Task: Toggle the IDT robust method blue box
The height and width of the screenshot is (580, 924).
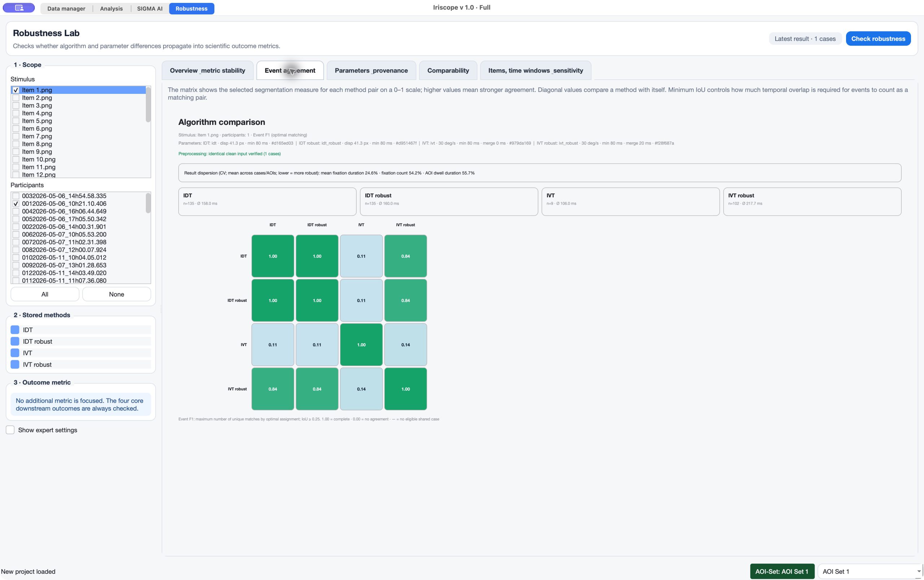Action: click(x=15, y=341)
